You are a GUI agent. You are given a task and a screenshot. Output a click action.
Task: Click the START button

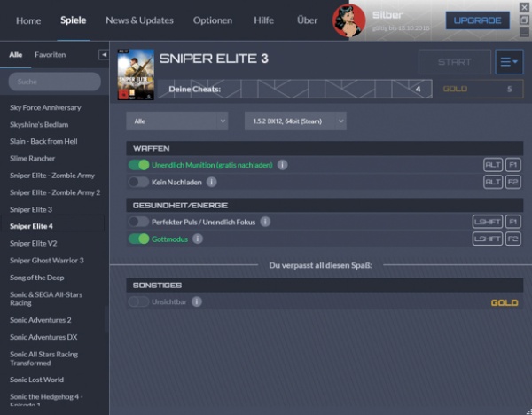pyautogui.click(x=455, y=62)
